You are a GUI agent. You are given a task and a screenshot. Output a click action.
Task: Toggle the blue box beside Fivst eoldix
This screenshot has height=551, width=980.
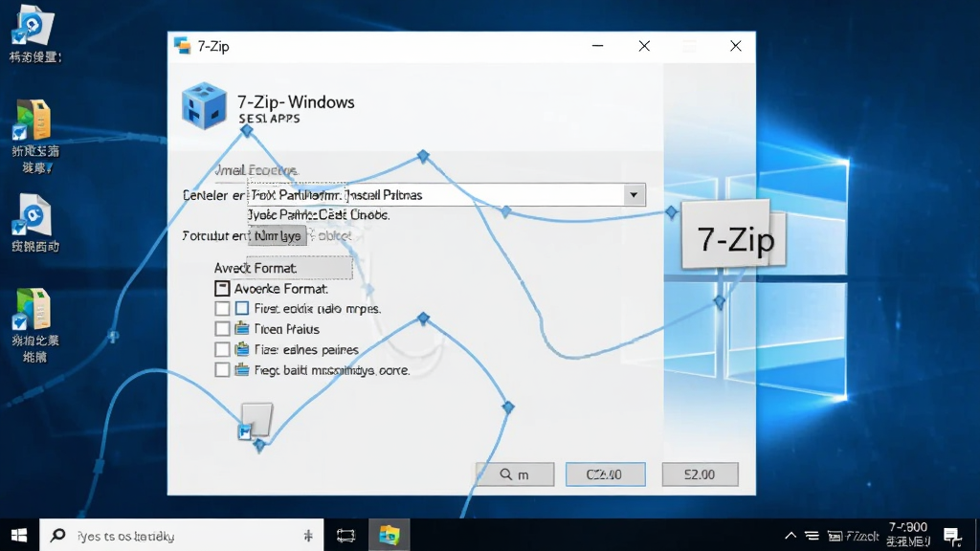[x=242, y=308]
